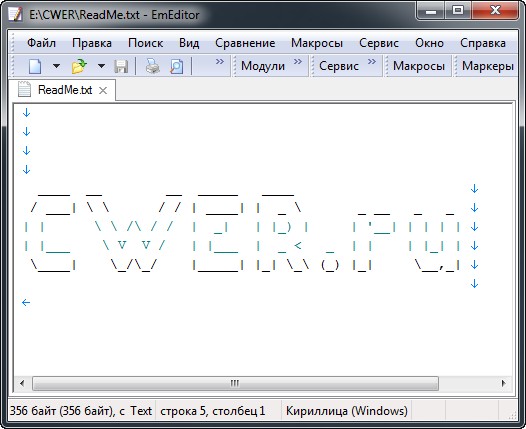This screenshot has height=429, width=526.
Task: Open Print Preview icon
Action: (x=176, y=66)
